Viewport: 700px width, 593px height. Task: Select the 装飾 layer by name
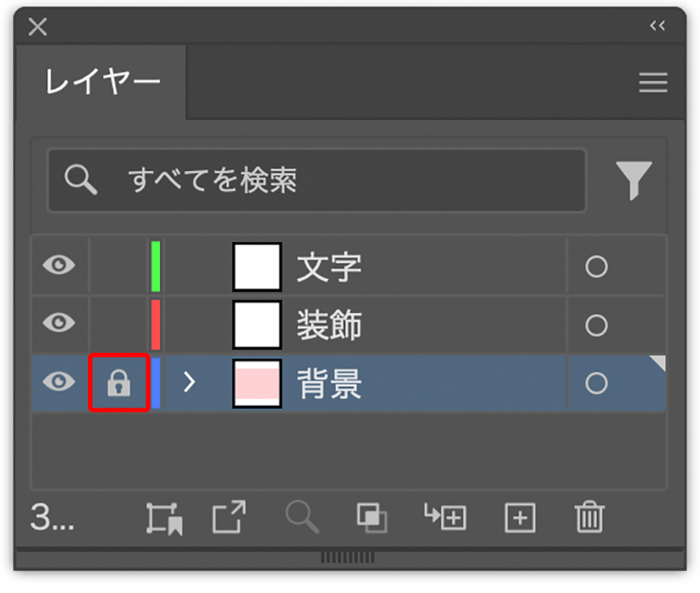329,325
